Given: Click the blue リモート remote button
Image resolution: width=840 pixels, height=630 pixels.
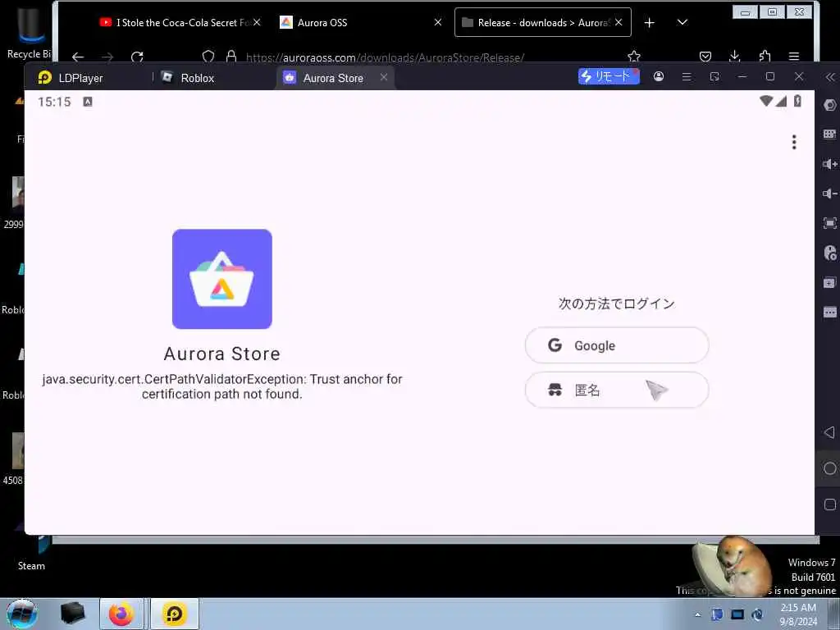Looking at the screenshot, I should [x=609, y=76].
